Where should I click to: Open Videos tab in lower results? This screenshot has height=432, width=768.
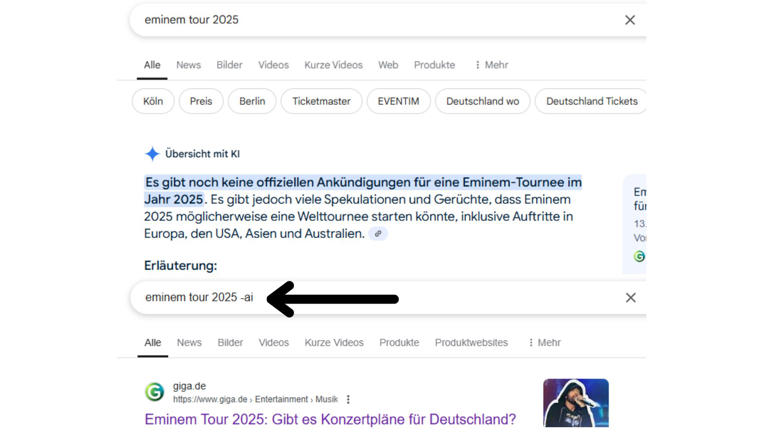274,342
